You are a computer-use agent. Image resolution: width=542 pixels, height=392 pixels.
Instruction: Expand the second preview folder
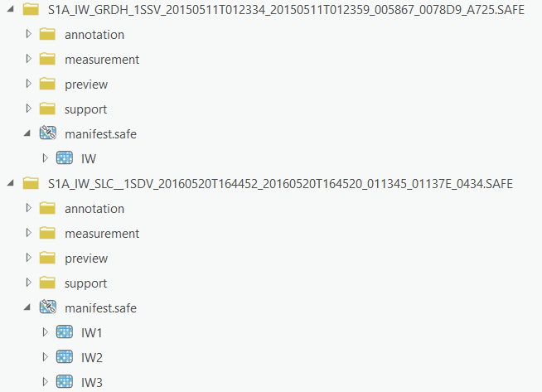tap(28, 258)
